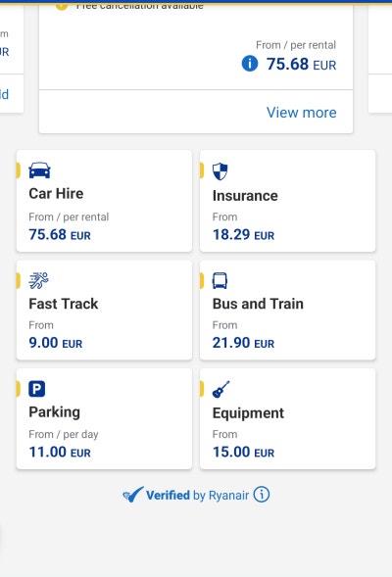Tap the bus icon on Bus and Train card
Viewport: 392px width, 577px height.
click(x=220, y=281)
